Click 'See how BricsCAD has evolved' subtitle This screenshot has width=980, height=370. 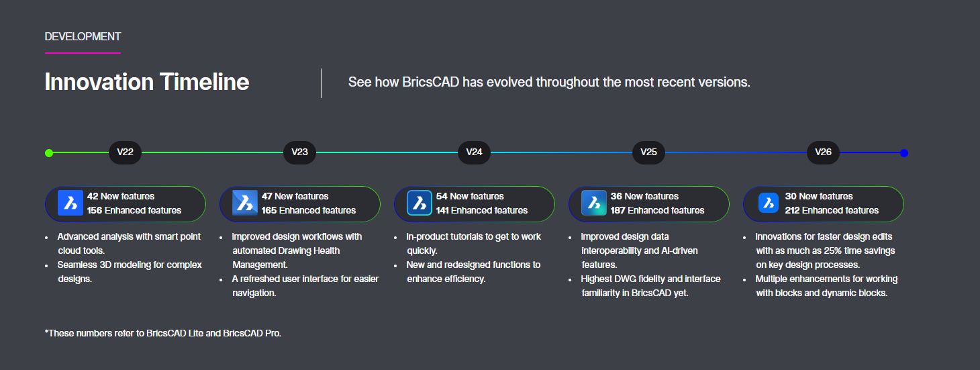pos(549,83)
